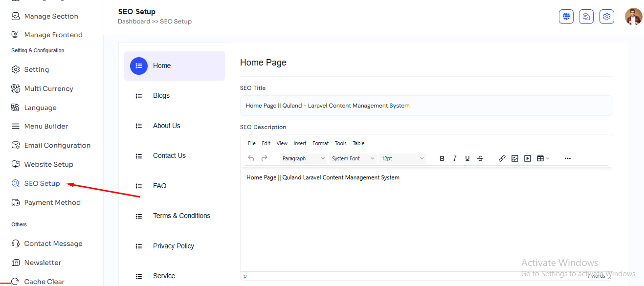This screenshot has height=286, width=644.
Task: Click the insert media icon
Action: [528, 158]
